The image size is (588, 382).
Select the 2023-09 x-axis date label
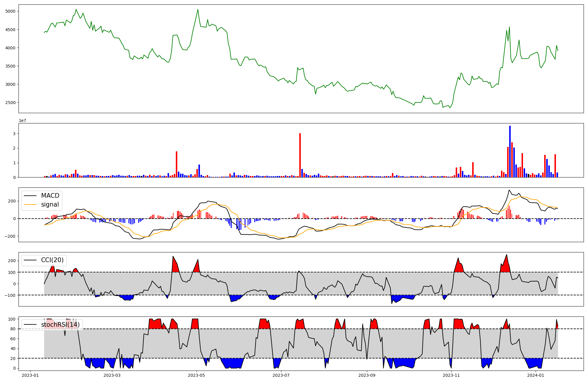coord(367,375)
